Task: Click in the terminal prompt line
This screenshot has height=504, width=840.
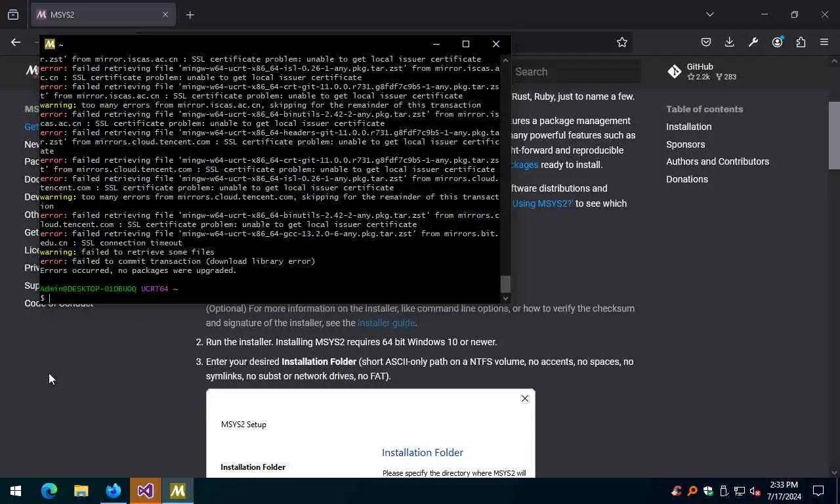Action: (269, 298)
